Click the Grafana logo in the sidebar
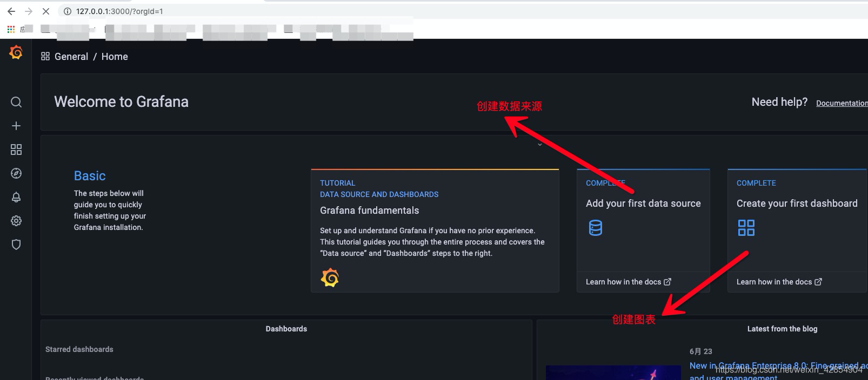Image resolution: width=868 pixels, height=380 pixels. 16,52
